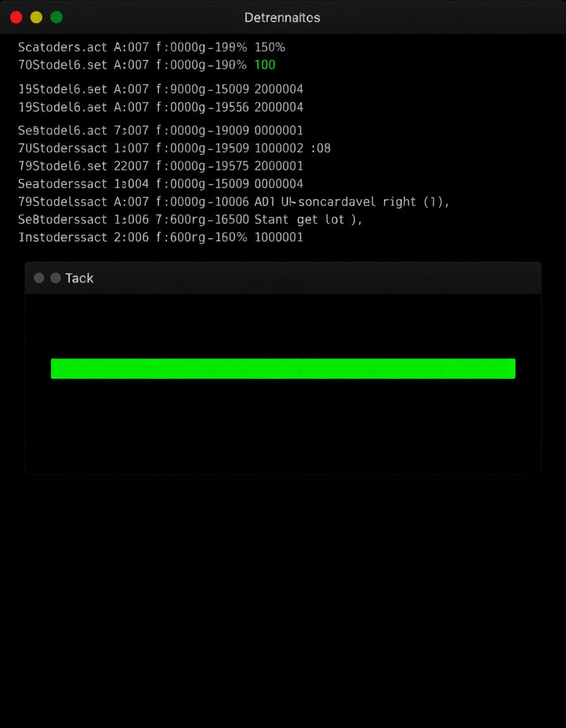This screenshot has width=566, height=728.
Task: Close the Detrennaitcs window with the red button
Action: click(x=16, y=18)
